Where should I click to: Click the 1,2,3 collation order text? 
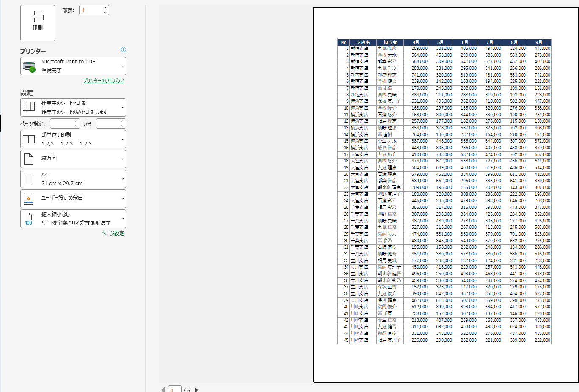(66, 144)
